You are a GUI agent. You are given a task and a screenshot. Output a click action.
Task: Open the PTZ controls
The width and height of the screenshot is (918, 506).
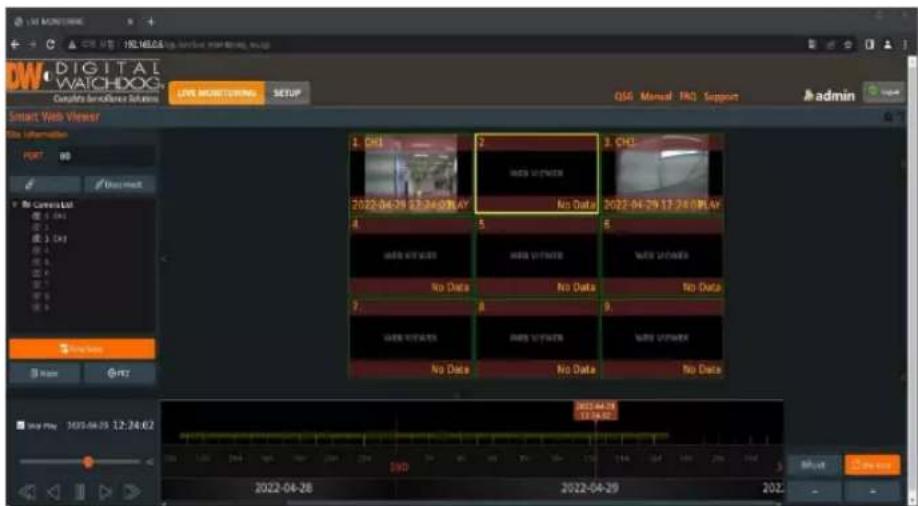pos(120,373)
